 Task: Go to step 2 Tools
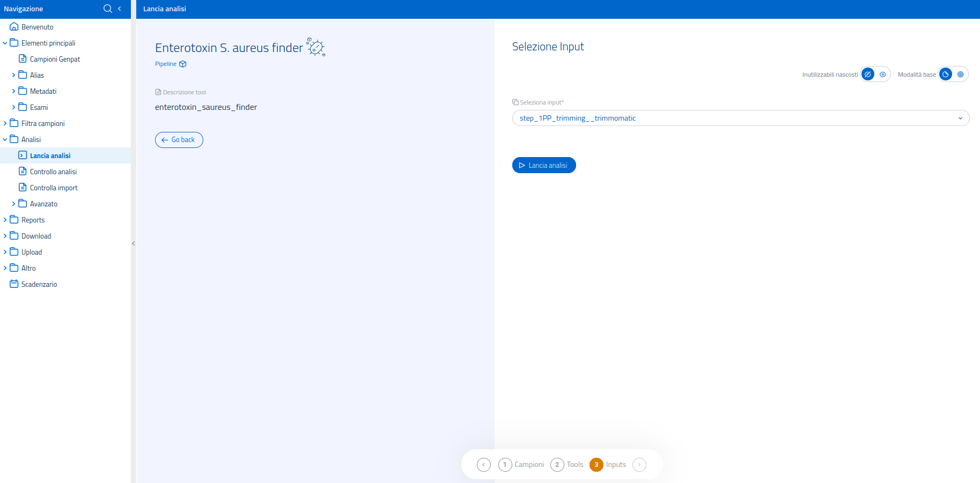point(557,465)
